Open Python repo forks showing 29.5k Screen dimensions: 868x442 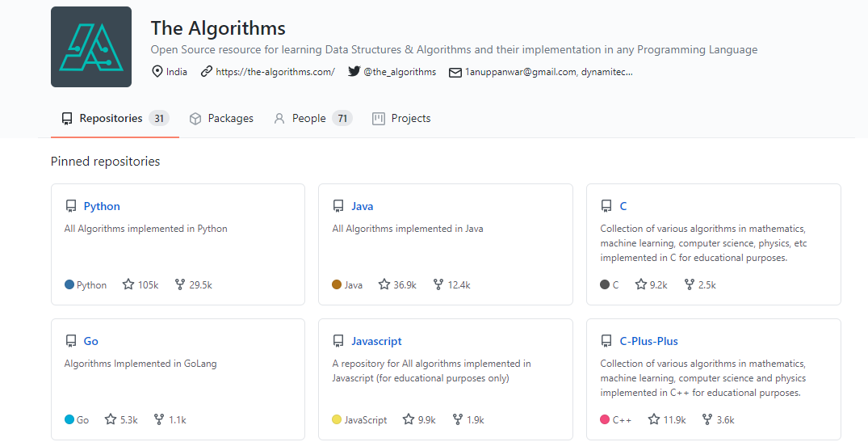pyautogui.click(x=193, y=284)
